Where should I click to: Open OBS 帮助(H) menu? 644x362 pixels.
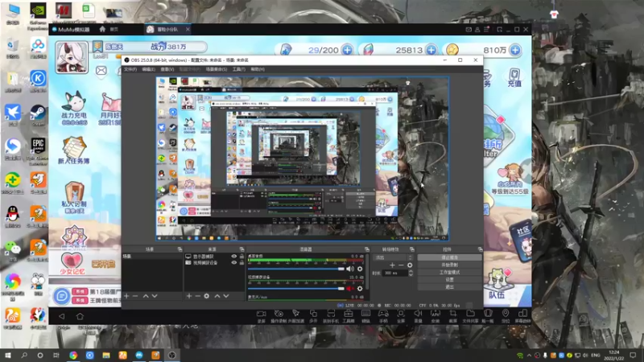click(258, 69)
